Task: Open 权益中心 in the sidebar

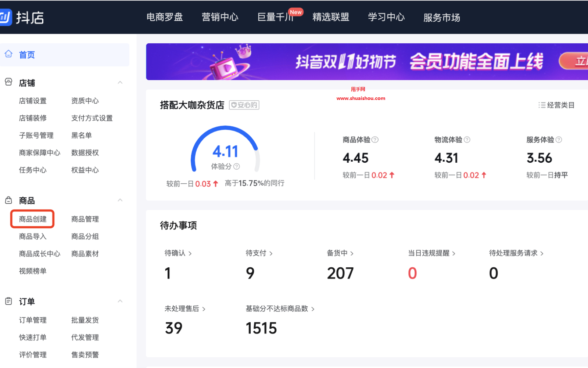Action: pos(85,170)
